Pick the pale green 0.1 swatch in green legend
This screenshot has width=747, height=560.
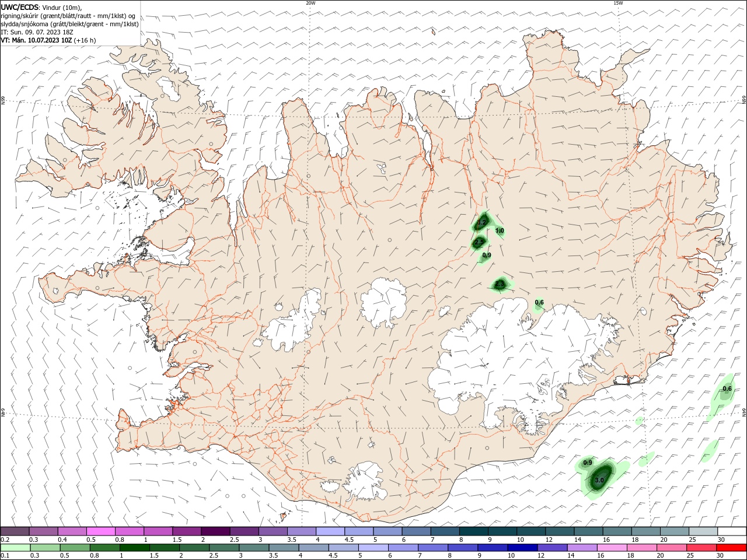[15, 548]
